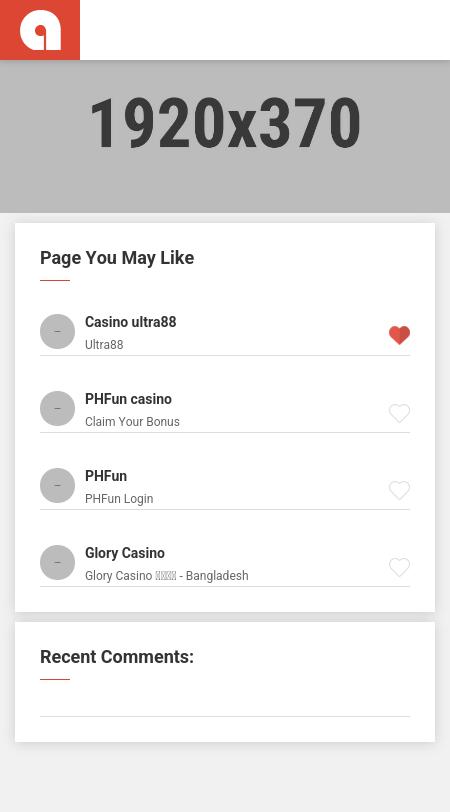The image size is (450, 812).
Task: Open the Casino ultra88 page title
Action: 130,322
